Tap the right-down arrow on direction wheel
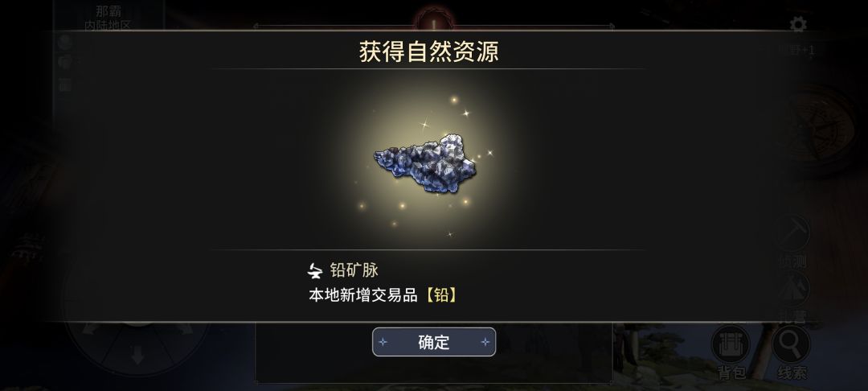 (x=186, y=329)
